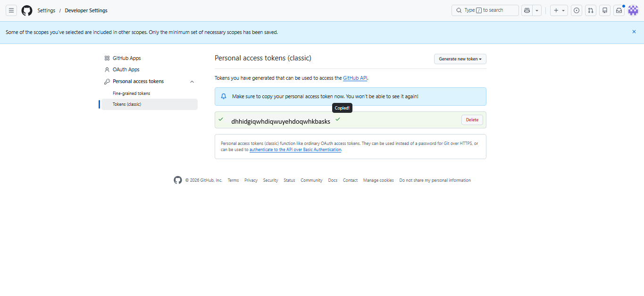Viewport: 644px width, 296px height.
Task: Open your repositories icon
Action: tap(605, 10)
